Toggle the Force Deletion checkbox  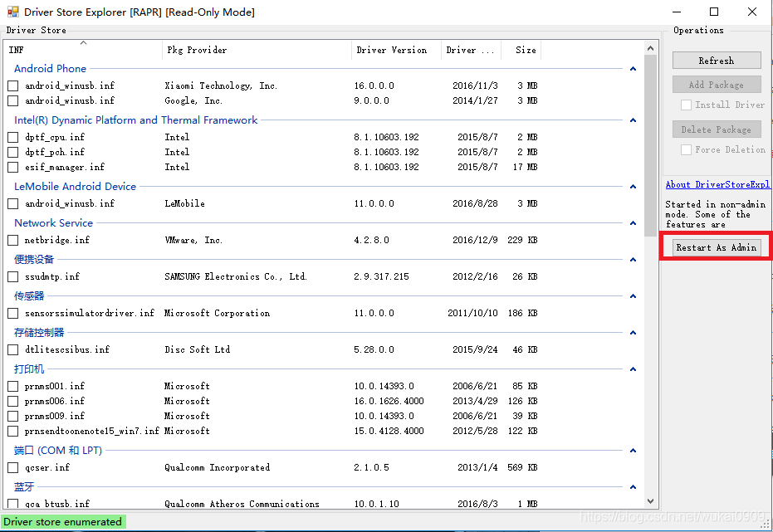(x=686, y=149)
